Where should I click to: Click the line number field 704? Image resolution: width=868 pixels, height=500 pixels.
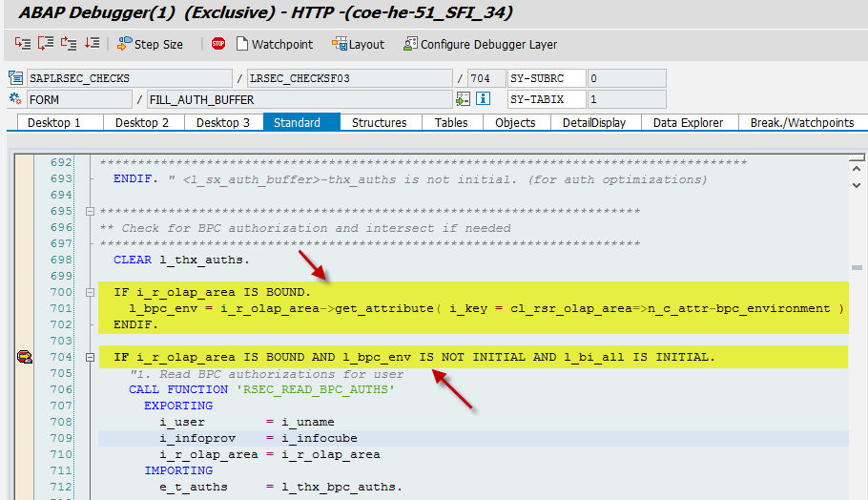click(486, 78)
